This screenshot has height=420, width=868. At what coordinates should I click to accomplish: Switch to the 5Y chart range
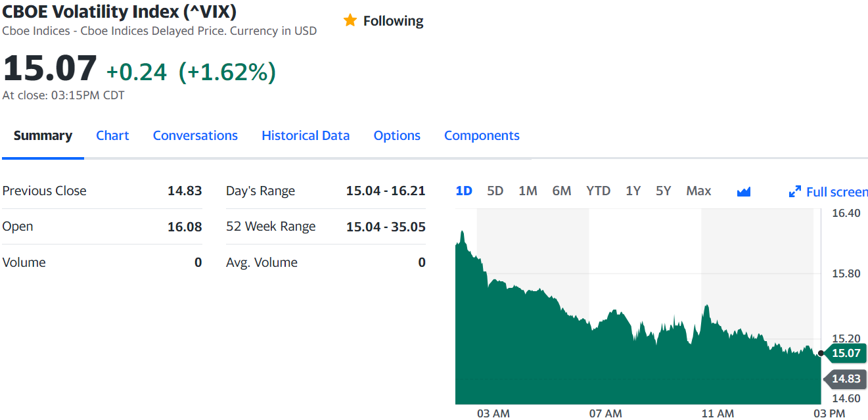[x=663, y=191]
